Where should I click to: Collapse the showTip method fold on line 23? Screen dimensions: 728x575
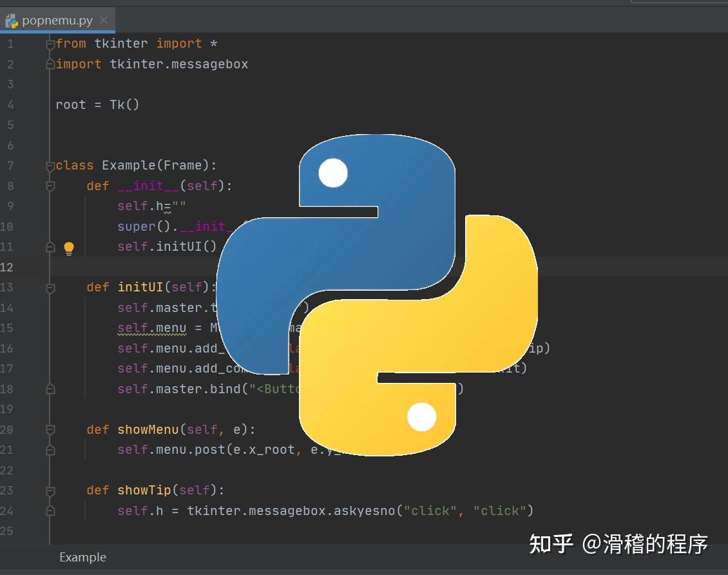pos(50,491)
